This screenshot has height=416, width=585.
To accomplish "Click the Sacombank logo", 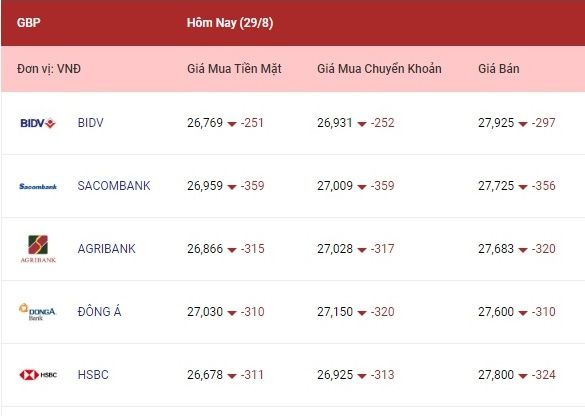I will (x=38, y=186).
